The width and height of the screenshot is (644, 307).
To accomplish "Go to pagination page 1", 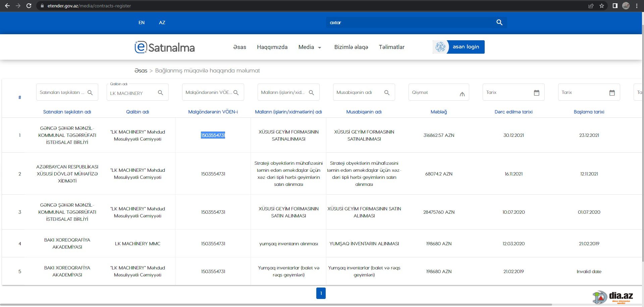I will [x=321, y=293].
